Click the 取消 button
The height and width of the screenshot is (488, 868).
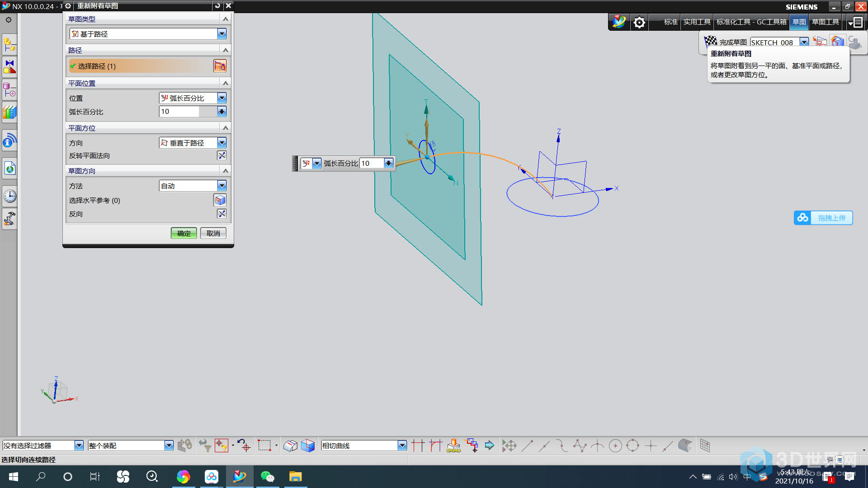(x=213, y=233)
